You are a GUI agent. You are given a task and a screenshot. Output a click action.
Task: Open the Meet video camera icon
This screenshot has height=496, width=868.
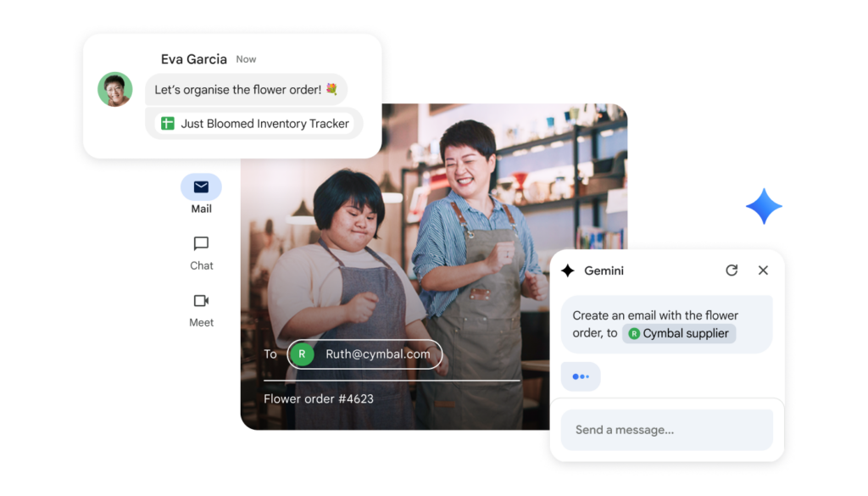(x=201, y=301)
